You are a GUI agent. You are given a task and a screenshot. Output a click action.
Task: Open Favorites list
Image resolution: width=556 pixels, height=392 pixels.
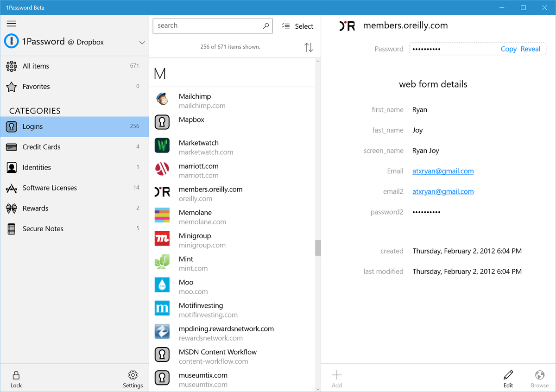click(74, 87)
